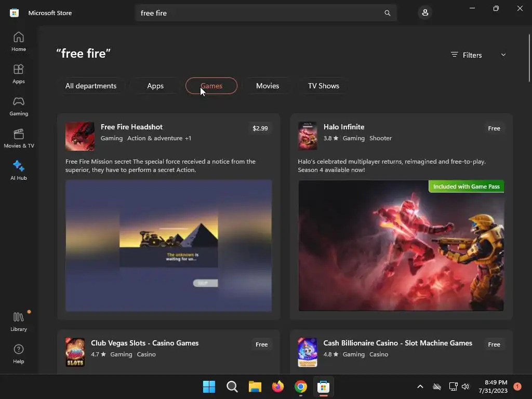
Task: Click the Free Fire Headshot screenshot preview
Action: (169, 246)
